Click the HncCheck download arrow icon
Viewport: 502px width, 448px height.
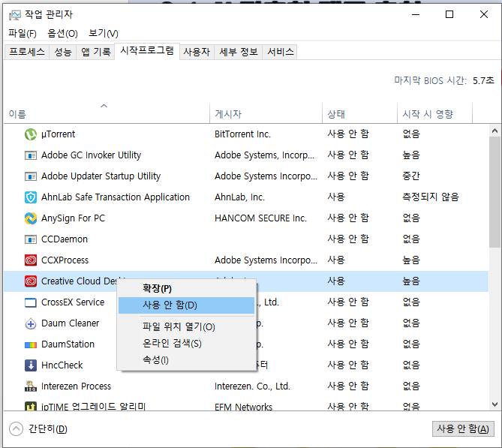coord(31,365)
